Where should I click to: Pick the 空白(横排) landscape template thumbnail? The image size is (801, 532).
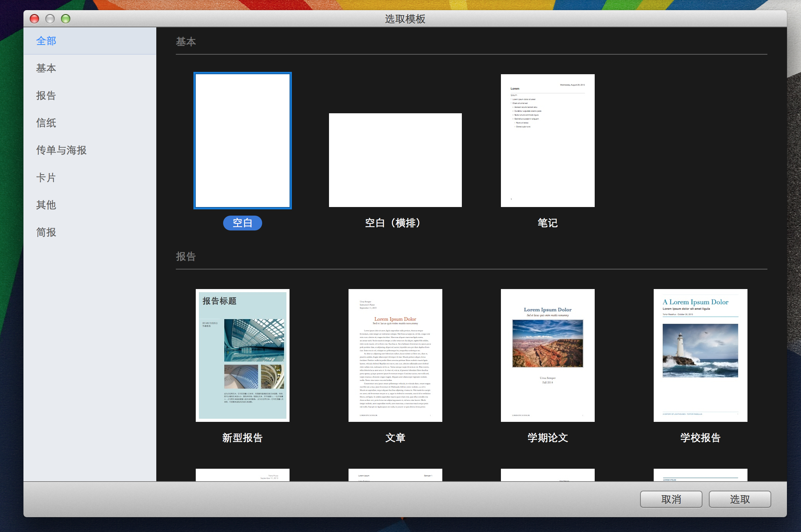(395, 160)
